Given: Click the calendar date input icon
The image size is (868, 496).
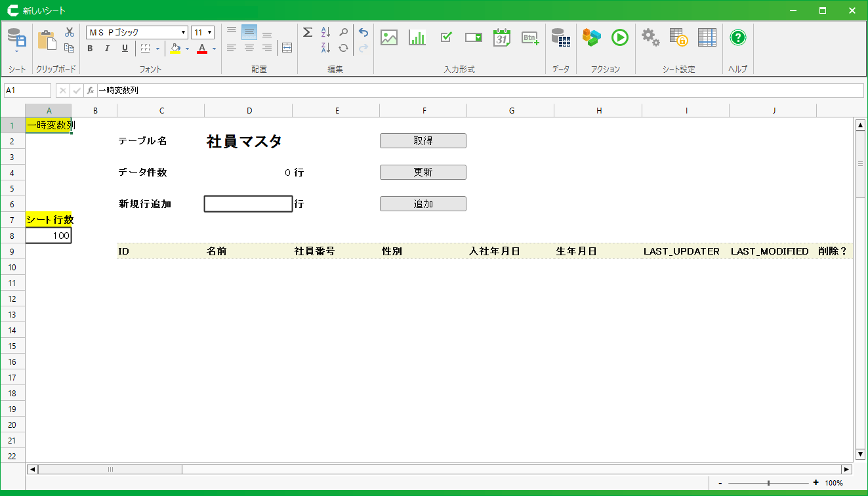Looking at the screenshot, I should click(x=502, y=37).
